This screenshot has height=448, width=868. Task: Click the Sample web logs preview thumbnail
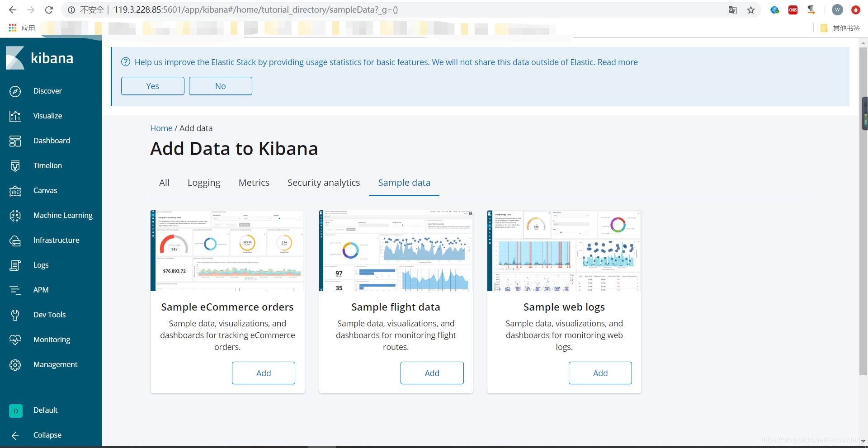564,250
